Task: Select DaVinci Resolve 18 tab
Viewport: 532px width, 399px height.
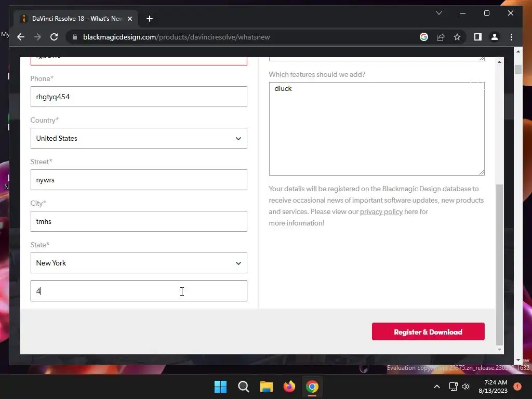Action: pyautogui.click(x=76, y=19)
